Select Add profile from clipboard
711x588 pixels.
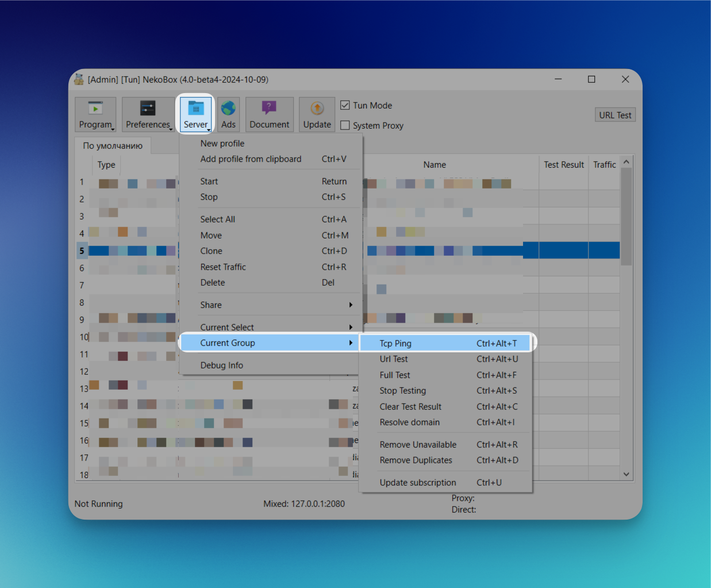271,159
